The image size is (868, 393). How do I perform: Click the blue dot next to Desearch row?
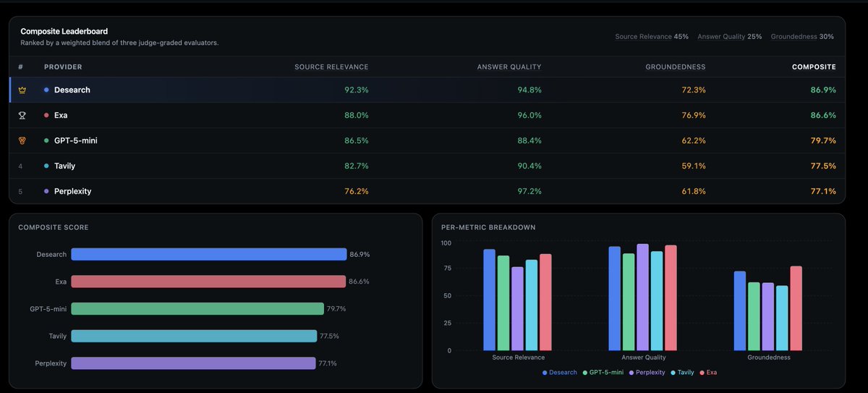point(46,90)
